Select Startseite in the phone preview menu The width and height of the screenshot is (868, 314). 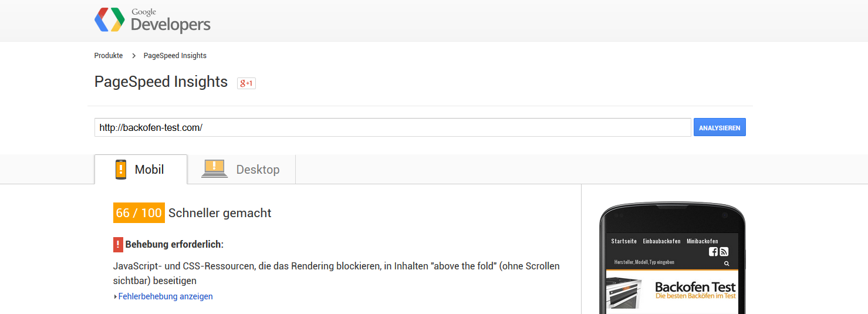[x=624, y=241]
